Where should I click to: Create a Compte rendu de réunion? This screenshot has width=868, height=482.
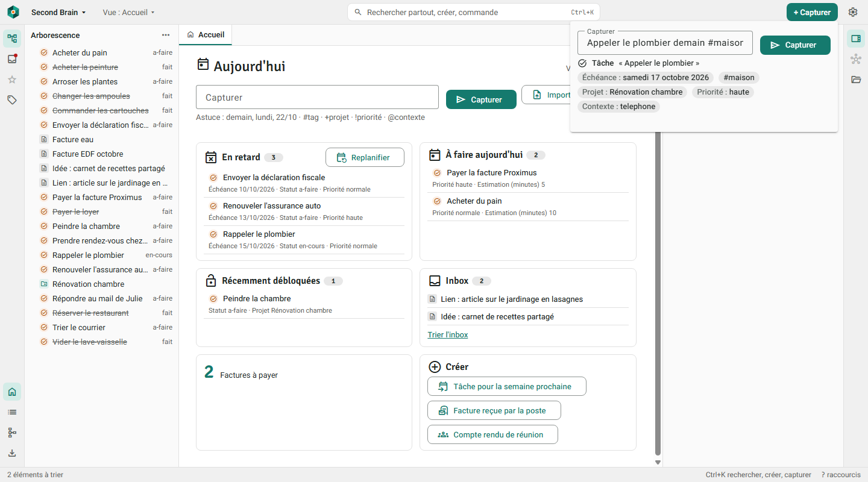coord(492,434)
